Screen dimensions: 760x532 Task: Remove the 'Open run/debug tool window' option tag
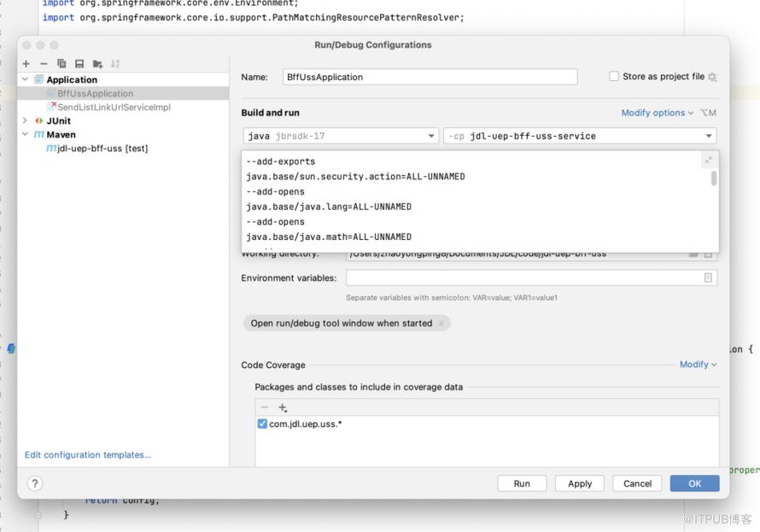click(x=441, y=324)
